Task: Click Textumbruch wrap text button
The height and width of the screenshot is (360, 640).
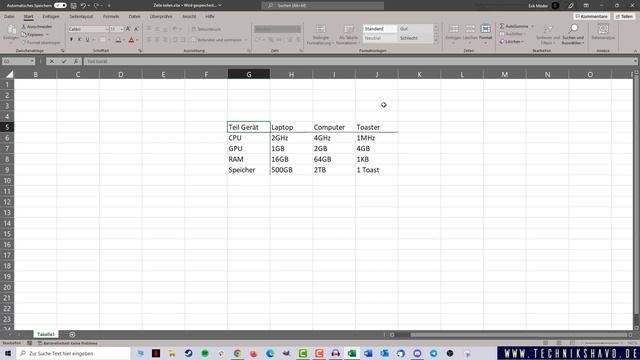Action: tap(207, 29)
